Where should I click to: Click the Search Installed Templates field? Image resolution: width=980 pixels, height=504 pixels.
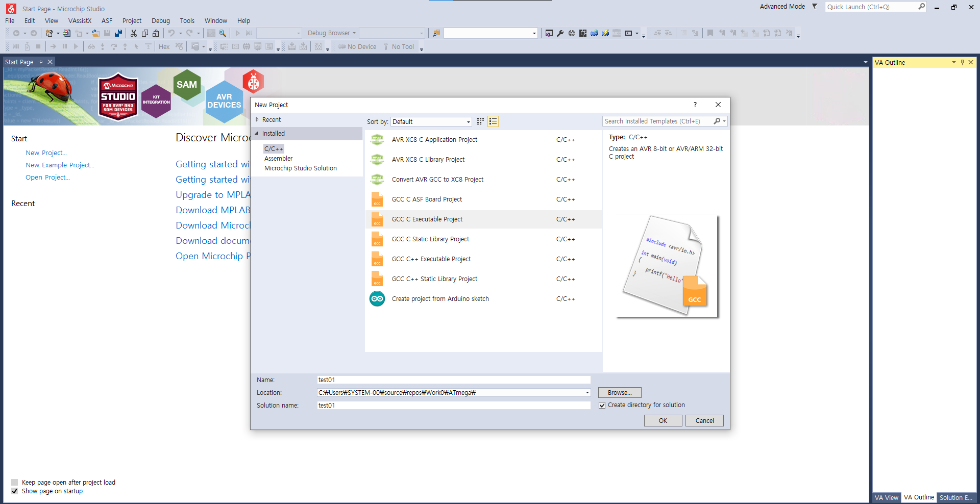(x=657, y=121)
